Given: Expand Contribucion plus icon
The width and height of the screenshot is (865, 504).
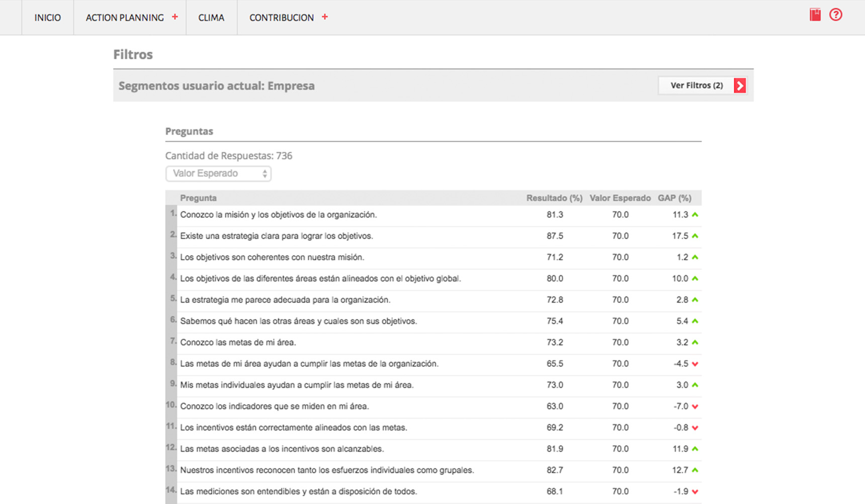Looking at the screenshot, I should tap(325, 17).
